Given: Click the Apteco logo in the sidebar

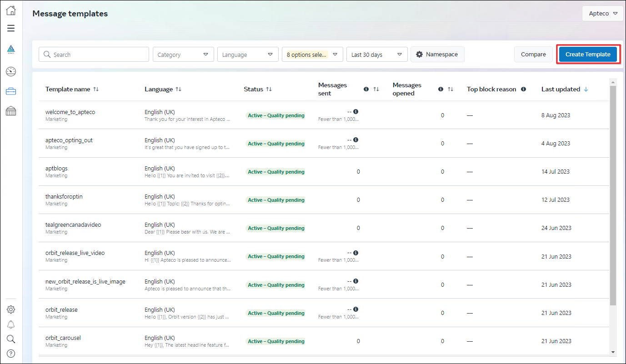Looking at the screenshot, I should coord(11,50).
